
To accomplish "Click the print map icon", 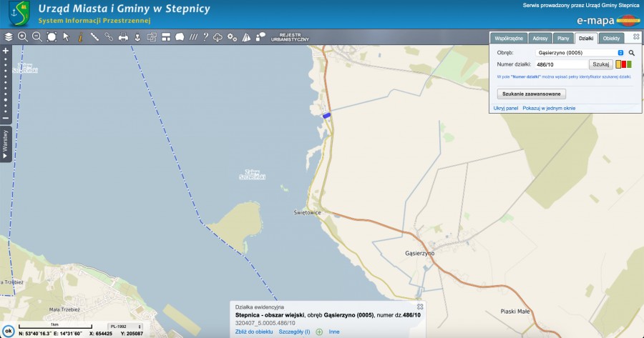I will tap(123, 36).
